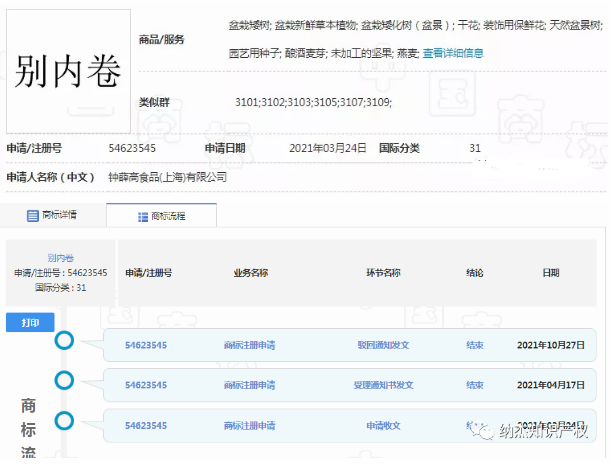
Task: Click the 日期 column header
Action: click(x=551, y=273)
